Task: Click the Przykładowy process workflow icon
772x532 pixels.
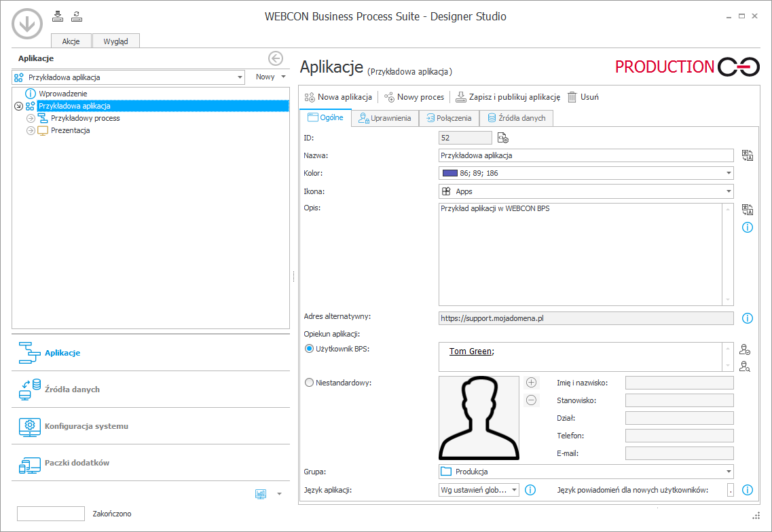Action: (x=43, y=118)
